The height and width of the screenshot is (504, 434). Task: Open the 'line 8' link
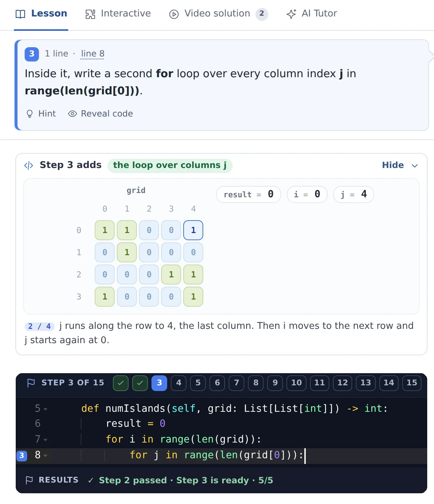point(93,54)
